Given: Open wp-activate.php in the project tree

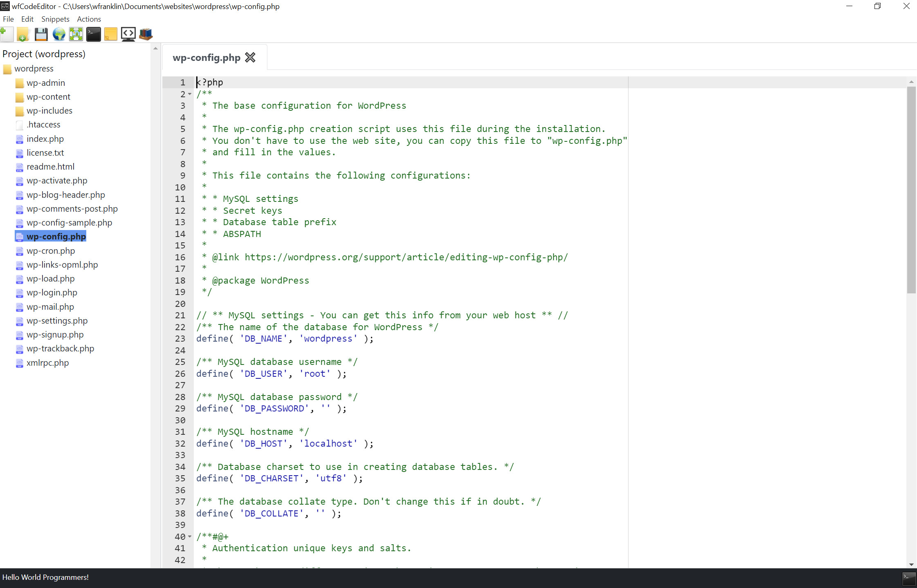Looking at the screenshot, I should click(57, 181).
